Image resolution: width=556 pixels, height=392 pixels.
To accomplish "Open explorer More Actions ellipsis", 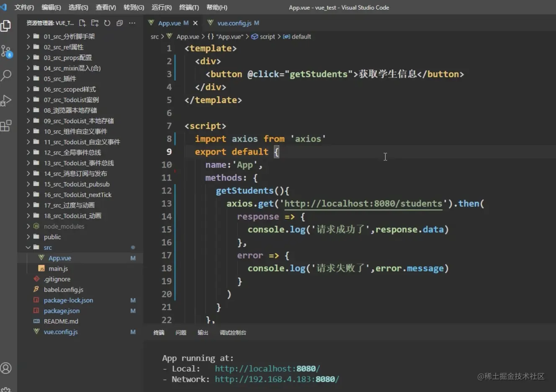I will [x=132, y=23].
